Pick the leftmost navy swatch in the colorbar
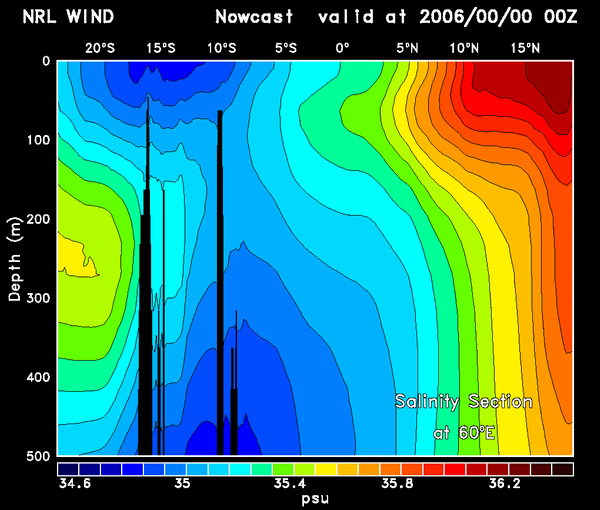The image size is (600, 510). [68, 469]
